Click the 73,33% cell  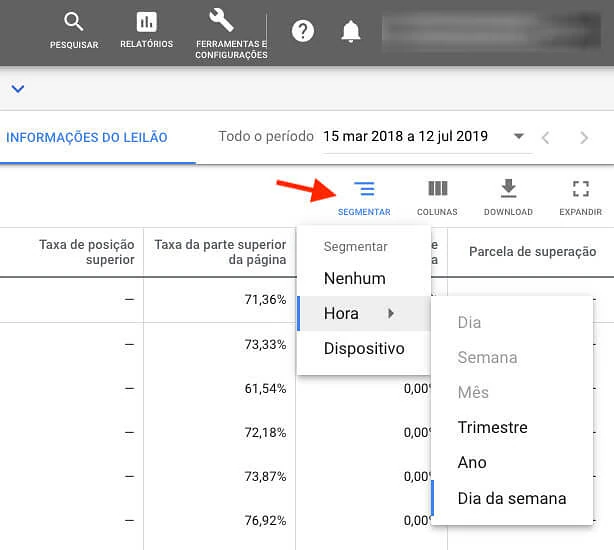(x=265, y=345)
